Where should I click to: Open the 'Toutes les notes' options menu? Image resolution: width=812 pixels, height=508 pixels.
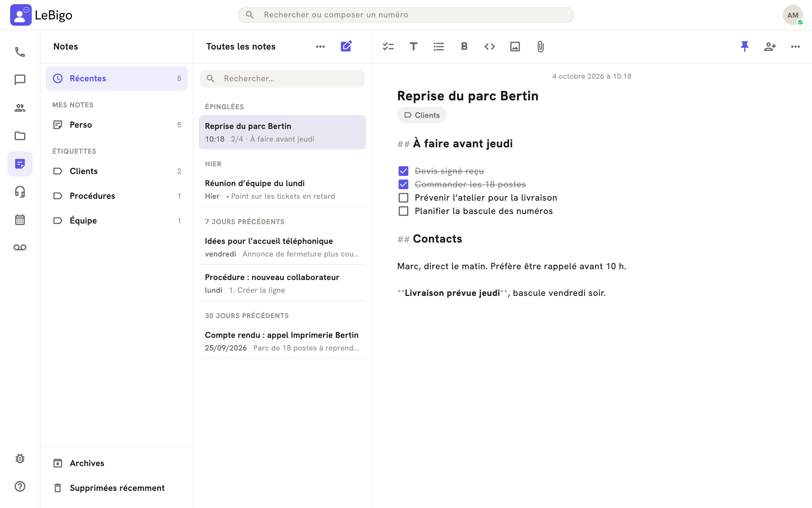(320, 46)
